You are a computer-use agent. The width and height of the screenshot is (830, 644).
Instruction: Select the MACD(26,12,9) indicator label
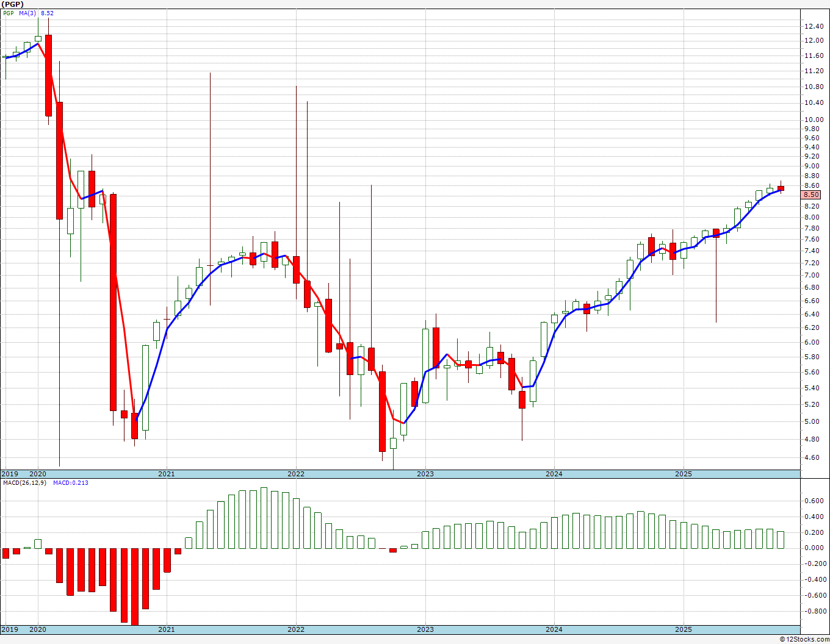point(24,483)
